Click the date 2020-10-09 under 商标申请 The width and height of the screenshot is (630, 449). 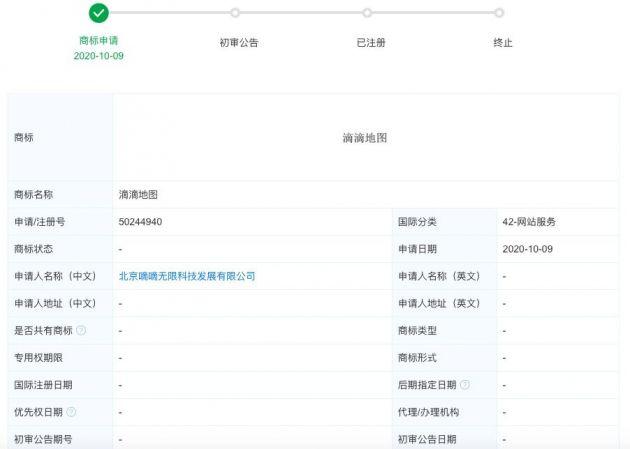point(98,56)
